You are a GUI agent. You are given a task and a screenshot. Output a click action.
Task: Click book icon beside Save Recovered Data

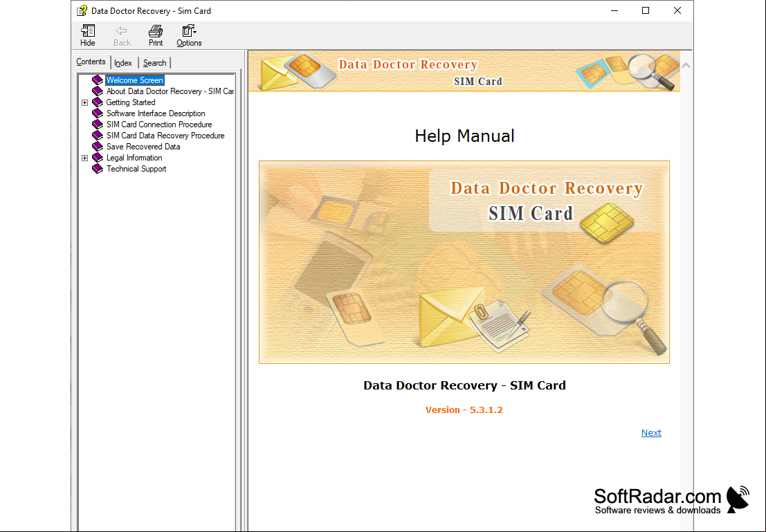98,147
